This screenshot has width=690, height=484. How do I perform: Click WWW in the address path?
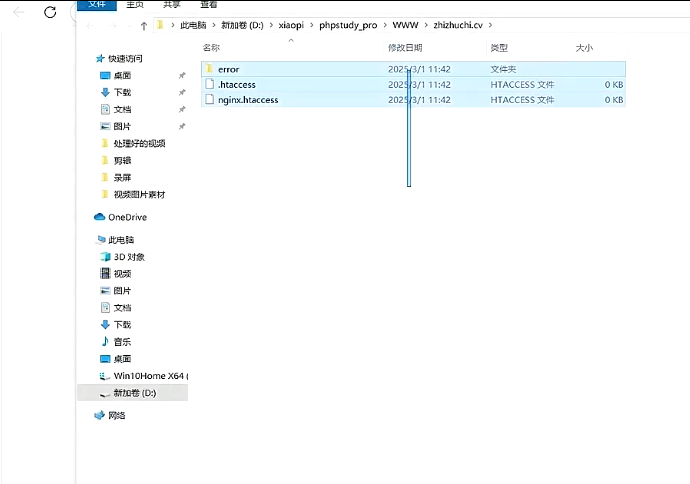point(405,25)
